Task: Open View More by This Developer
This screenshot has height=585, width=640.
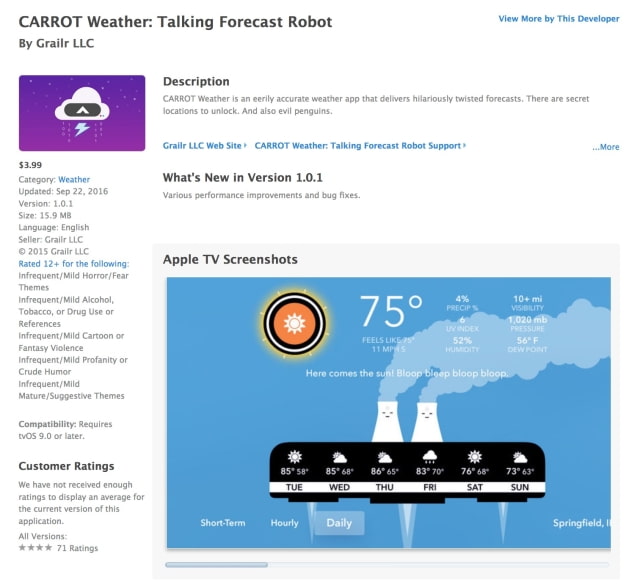Action: pyautogui.click(x=559, y=19)
